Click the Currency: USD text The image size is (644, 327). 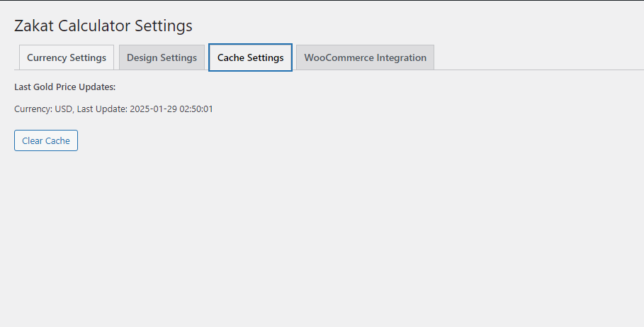(43, 109)
